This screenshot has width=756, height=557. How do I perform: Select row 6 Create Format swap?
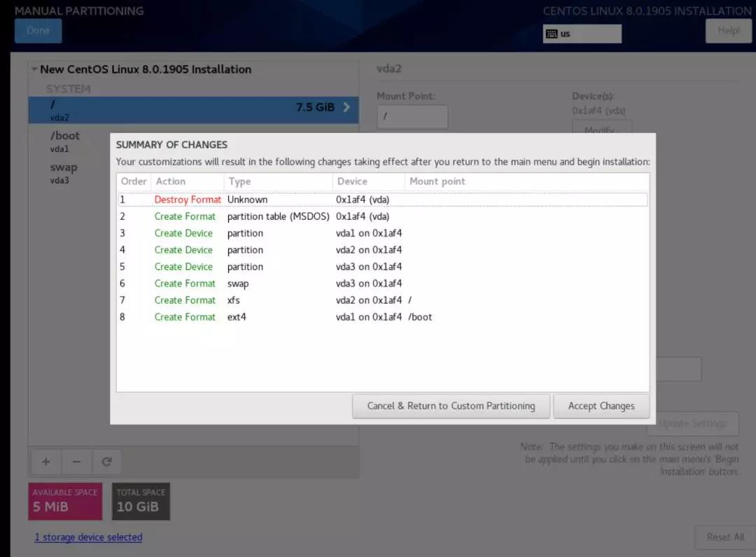tap(383, 283)
